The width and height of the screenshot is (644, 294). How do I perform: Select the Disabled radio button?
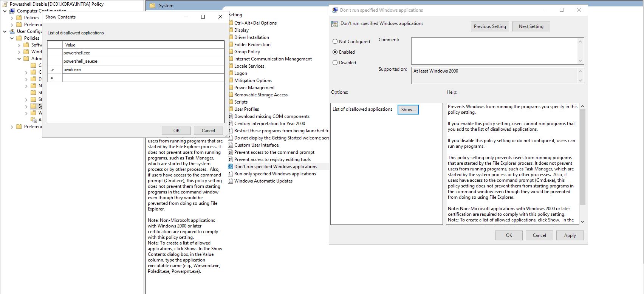[335, 63]
